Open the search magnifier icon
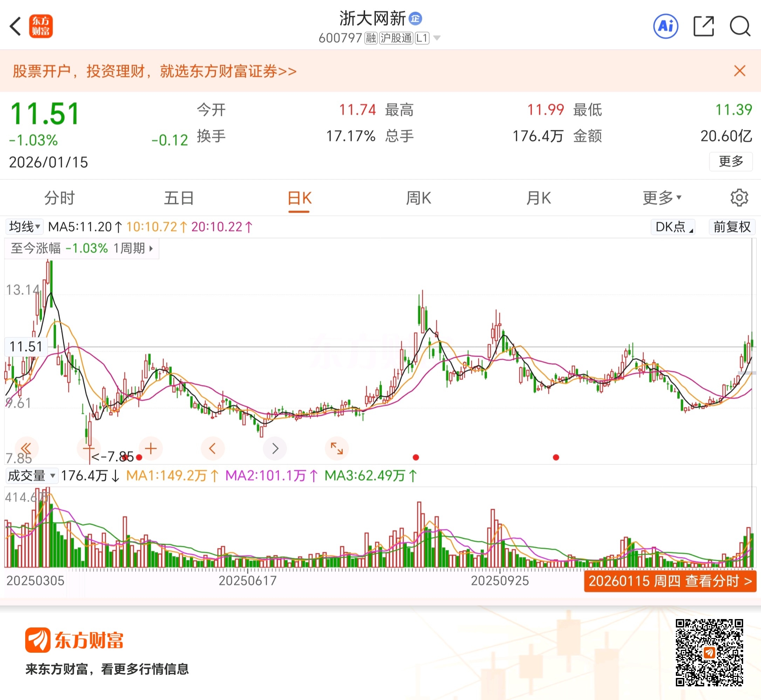761x700 pixels. [740, 27]
